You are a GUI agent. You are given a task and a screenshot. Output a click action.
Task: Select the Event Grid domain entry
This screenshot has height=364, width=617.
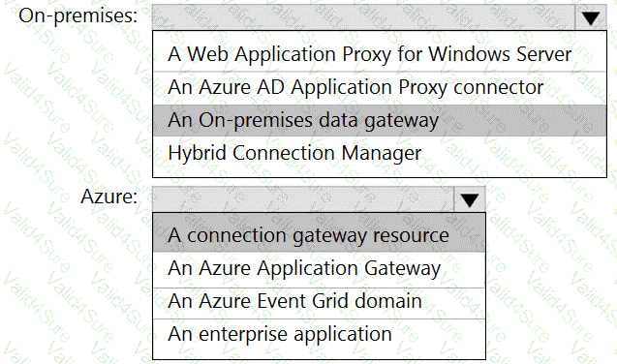click(319, 302)
